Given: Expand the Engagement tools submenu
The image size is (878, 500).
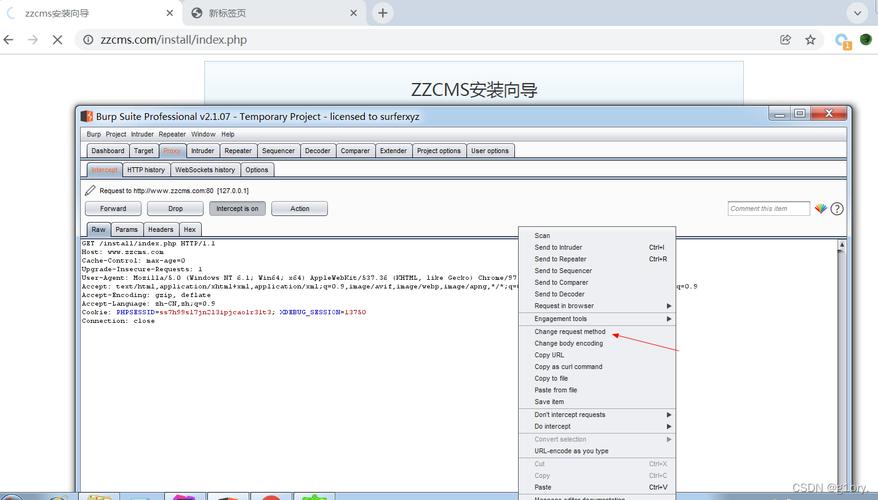Looking at the screenshot, I should point(597,319).
